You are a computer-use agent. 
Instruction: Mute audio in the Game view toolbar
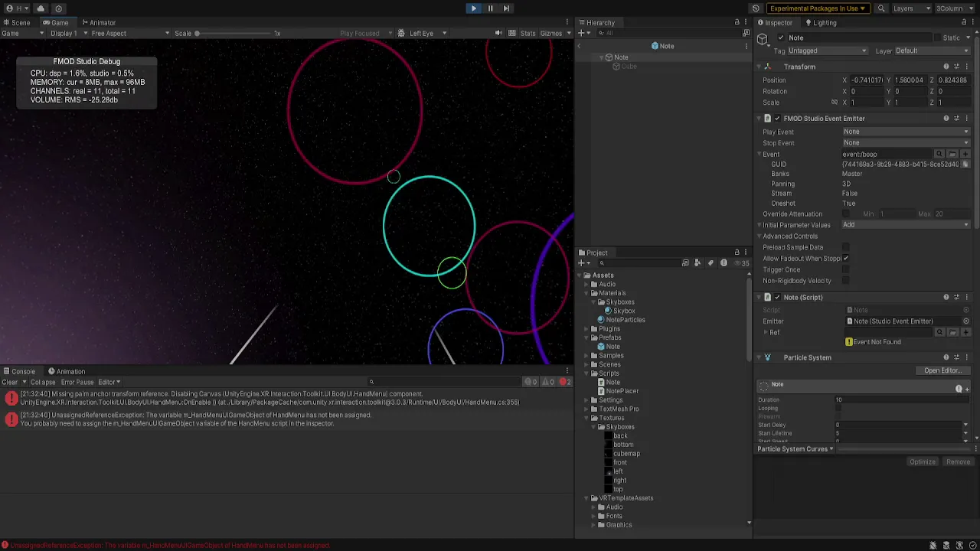tap(498, 33)
